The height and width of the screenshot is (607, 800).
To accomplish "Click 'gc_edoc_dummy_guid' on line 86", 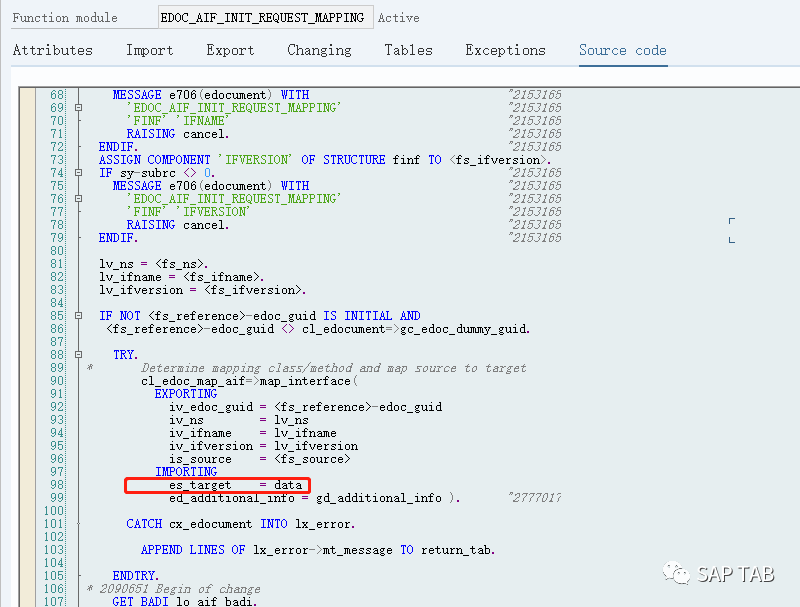I will pos(463,329).
